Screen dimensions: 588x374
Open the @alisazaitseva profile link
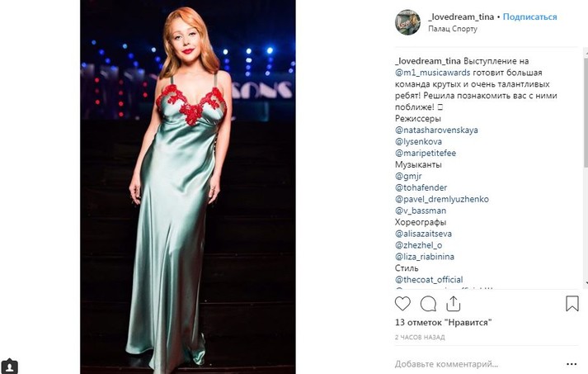pyautogui.click(x=423, y=234)
